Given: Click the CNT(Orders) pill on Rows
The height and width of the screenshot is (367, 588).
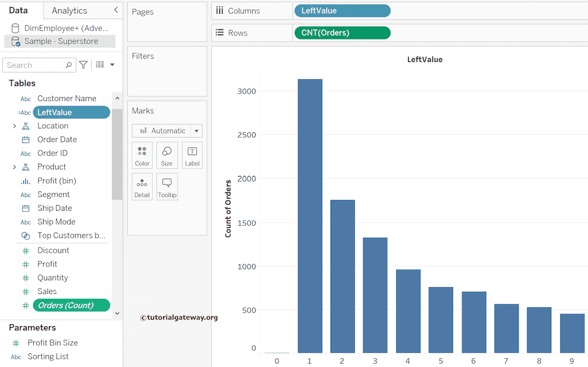Looking at the screenshot, I should (342, 33).
